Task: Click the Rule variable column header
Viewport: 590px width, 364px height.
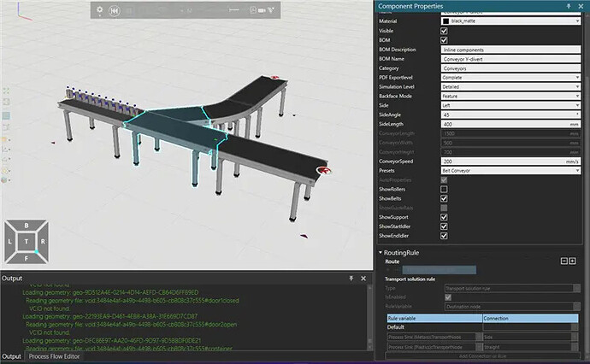Action: click(x=434, y=319)
